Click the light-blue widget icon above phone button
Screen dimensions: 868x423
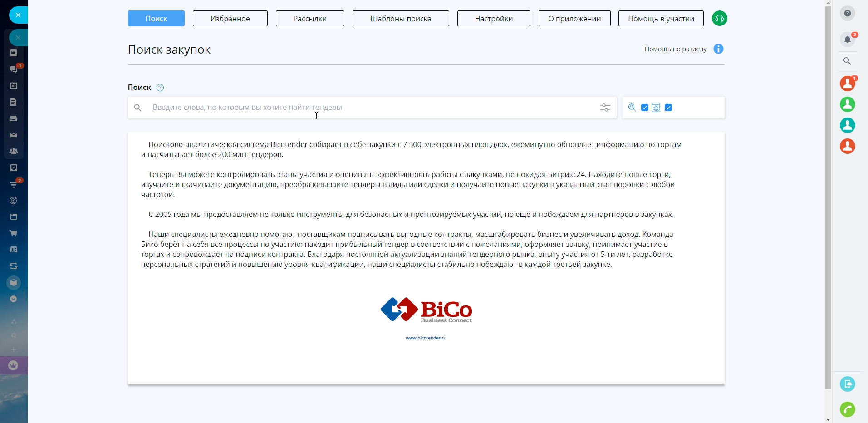pos(848,384)
